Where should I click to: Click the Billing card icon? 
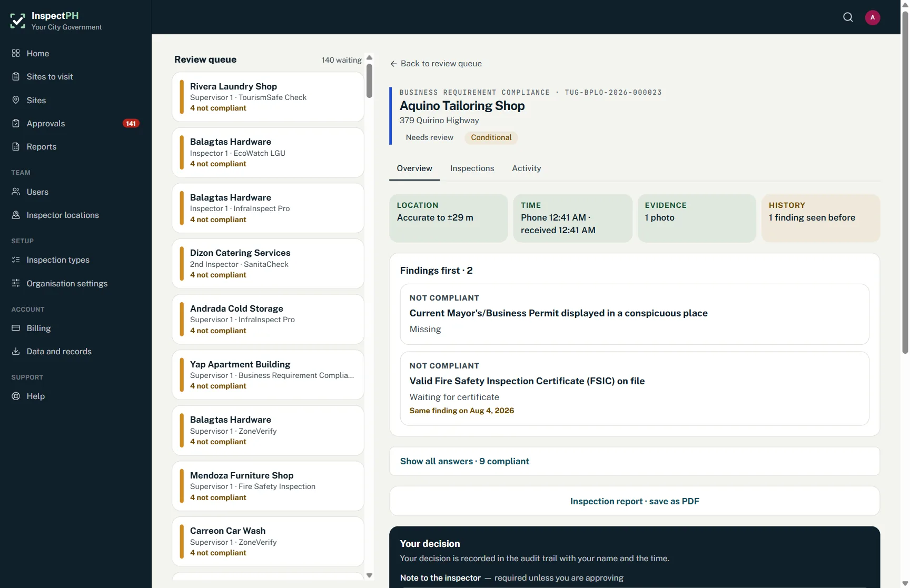16,328
